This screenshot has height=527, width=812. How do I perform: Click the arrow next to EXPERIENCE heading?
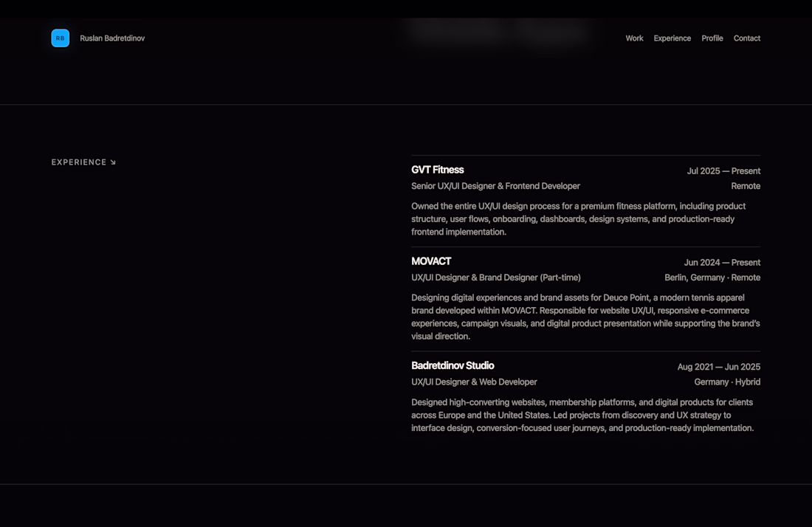point(113,162)
